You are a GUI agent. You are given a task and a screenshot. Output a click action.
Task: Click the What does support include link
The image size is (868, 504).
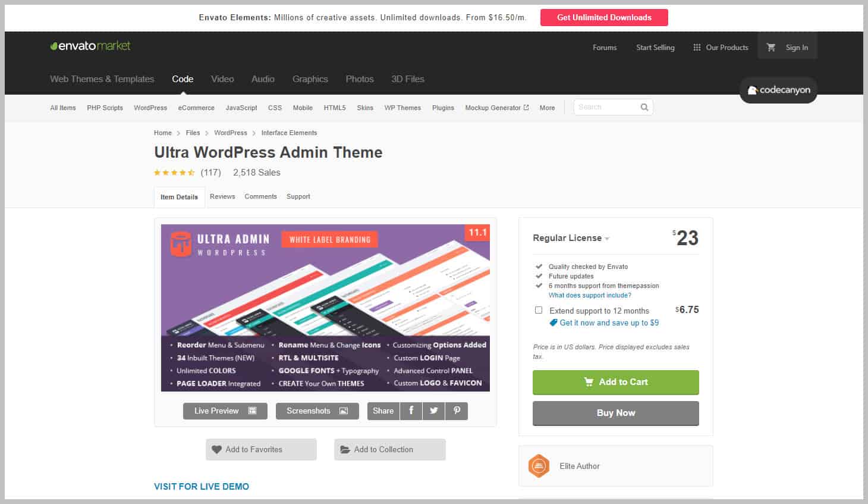(x=590, y=295)
